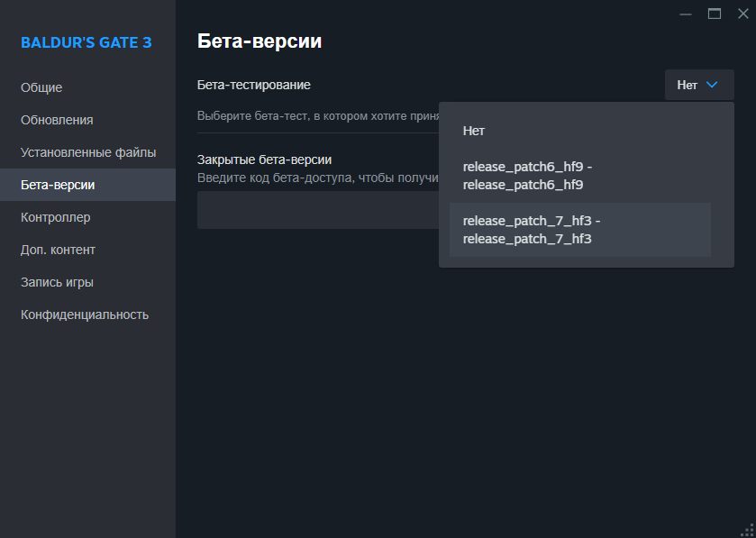Minimize the properties window
Viewport: 756px width, 538px height.
tap(686, 14)
